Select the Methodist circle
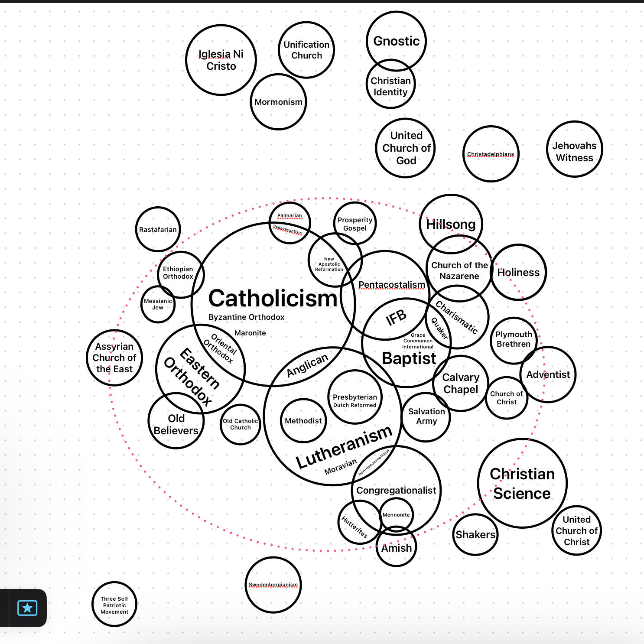The height and width of the screenshot is (644, 644). point(303,420)
